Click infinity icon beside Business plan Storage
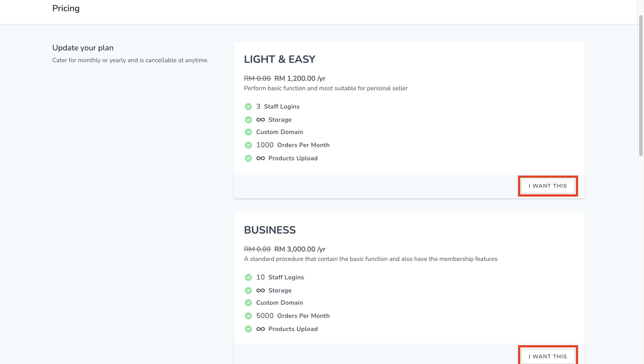This screenshot has height=364, width=644. point(260,290)
